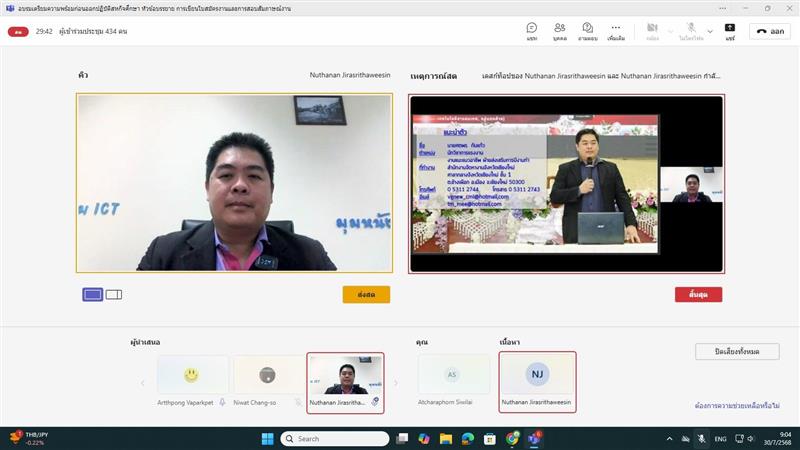The height and width of the screenshot is (450, 800).
Task: Click the yellow send live button
Action: [366, 294]
